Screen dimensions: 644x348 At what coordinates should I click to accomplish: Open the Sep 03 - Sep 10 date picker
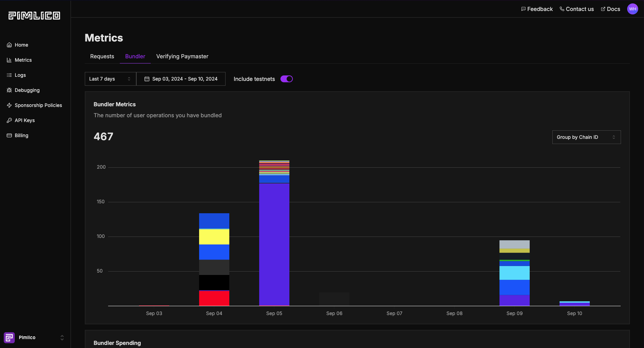pyautogui.click(x=181, y=79)
